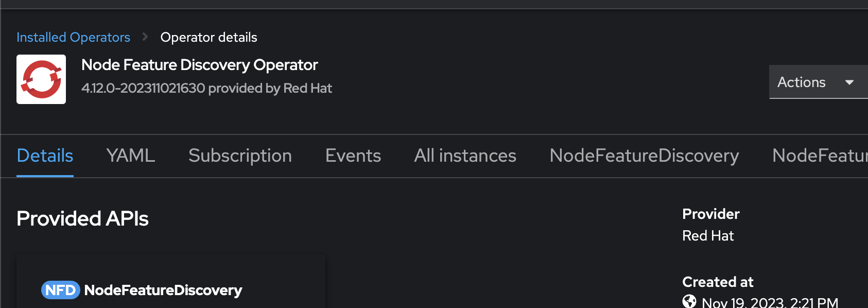
Task: Open the NodeFeatureDiscovery API card title
Action: pyautogui.click(x=163, y=290)
